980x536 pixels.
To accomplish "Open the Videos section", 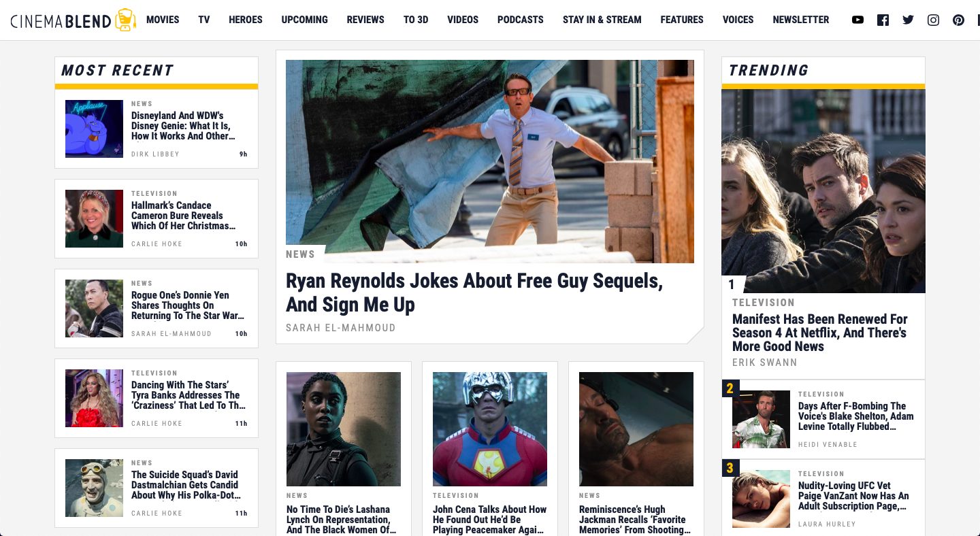I will [463, 20].
